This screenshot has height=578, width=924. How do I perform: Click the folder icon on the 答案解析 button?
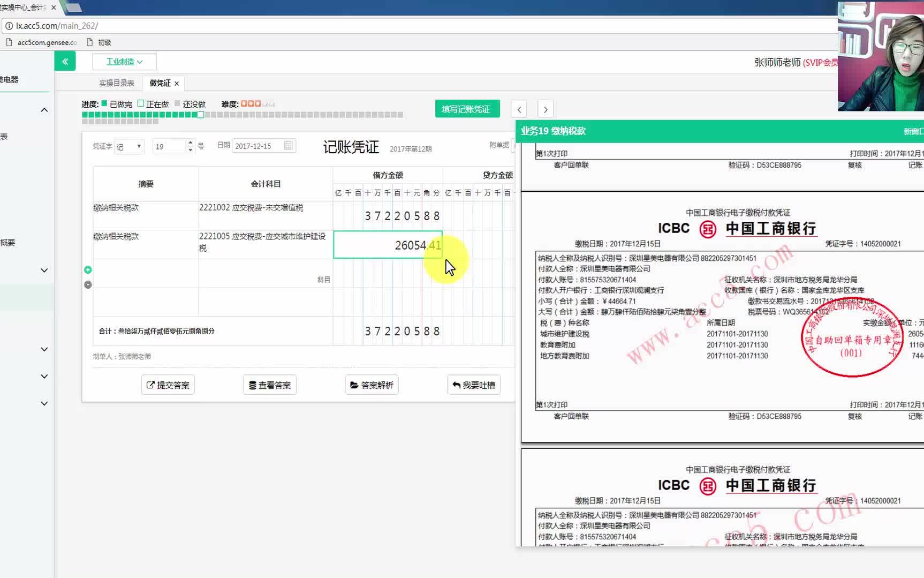[x=355, y=385]
